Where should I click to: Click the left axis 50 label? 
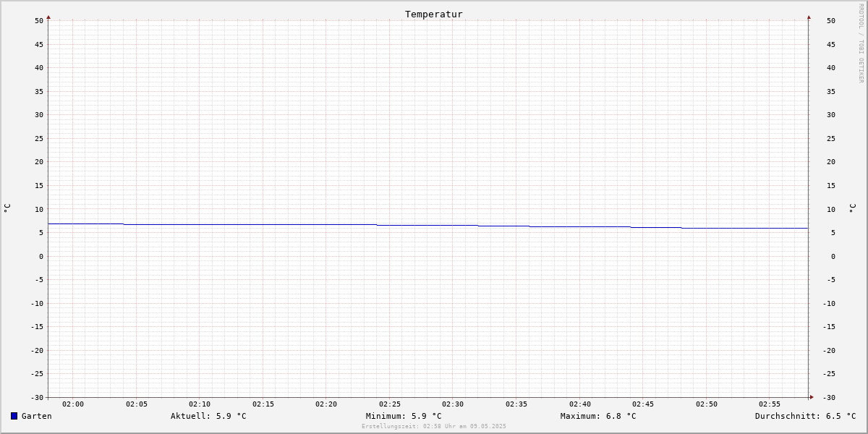39,20
